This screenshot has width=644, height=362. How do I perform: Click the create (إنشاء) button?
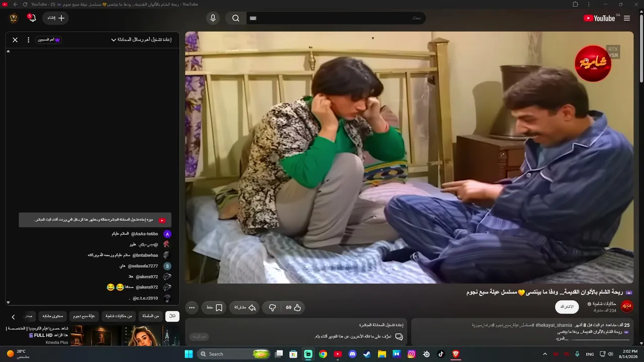(x=56, y=18)
